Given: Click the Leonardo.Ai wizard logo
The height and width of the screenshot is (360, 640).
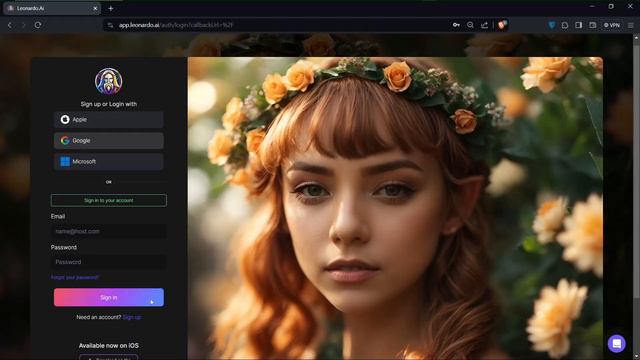Looking at the screenshot, I should click(x=109, y=81).
